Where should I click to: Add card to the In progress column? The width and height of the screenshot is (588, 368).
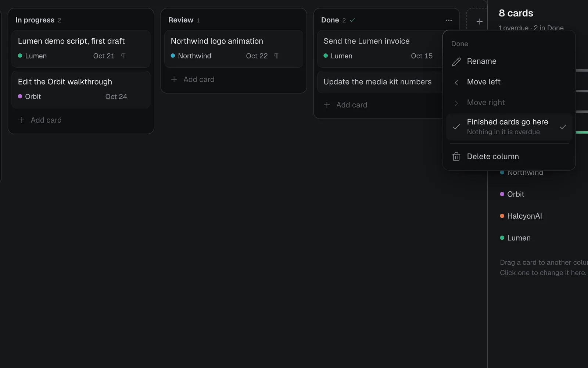(81, 120)
